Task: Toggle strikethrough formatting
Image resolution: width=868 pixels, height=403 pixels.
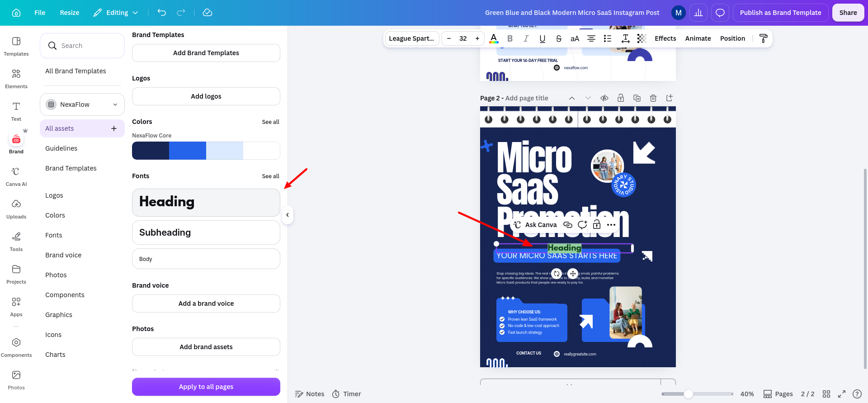Action: pos(559,38)
